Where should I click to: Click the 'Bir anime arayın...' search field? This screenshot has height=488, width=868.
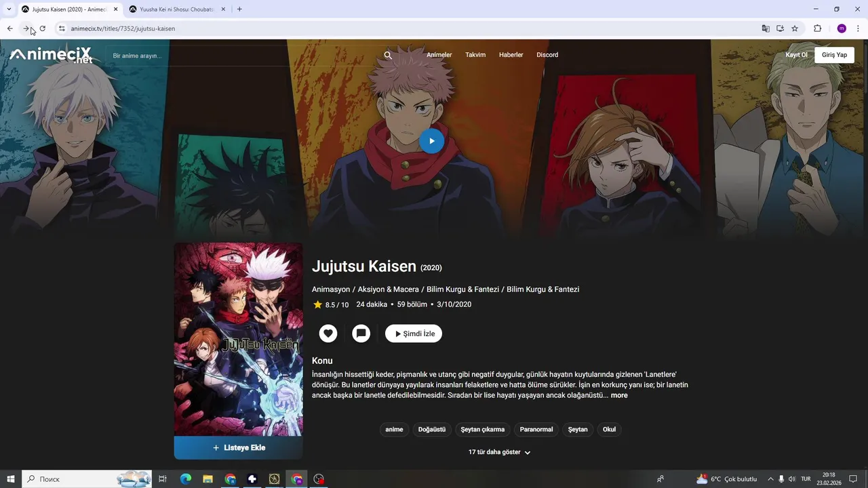coord(244,56)
